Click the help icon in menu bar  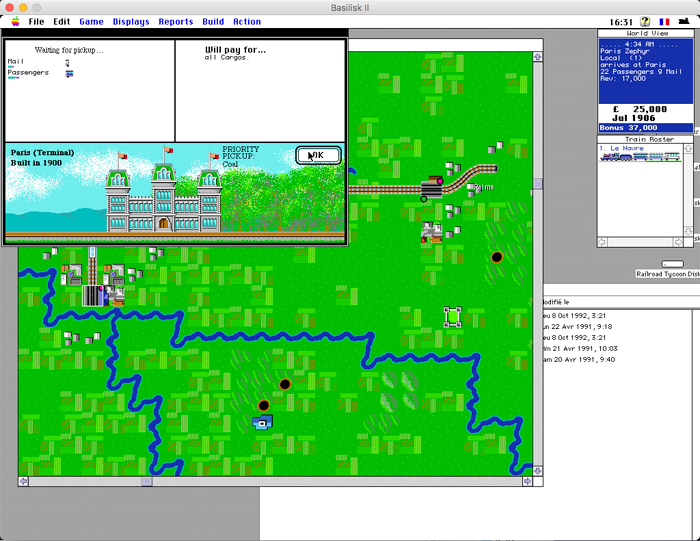click(x=645, y=21)
